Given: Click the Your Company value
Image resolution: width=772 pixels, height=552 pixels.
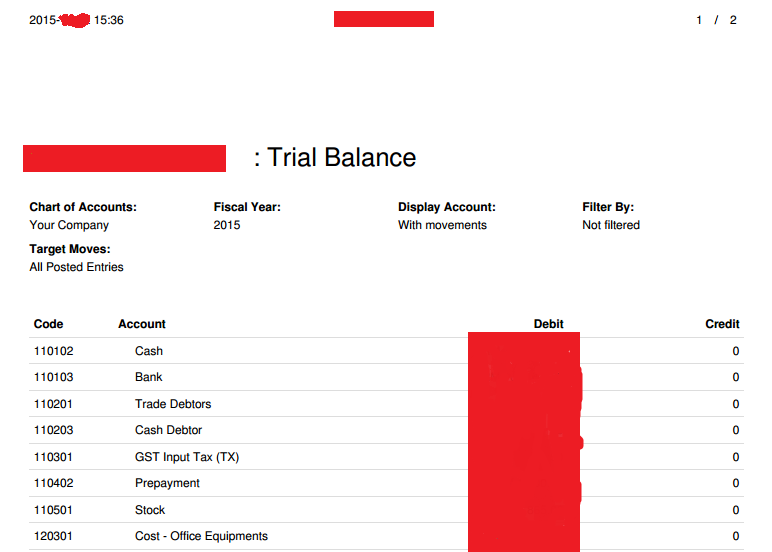Looking at the screenshot, I should tap(69, 225).
